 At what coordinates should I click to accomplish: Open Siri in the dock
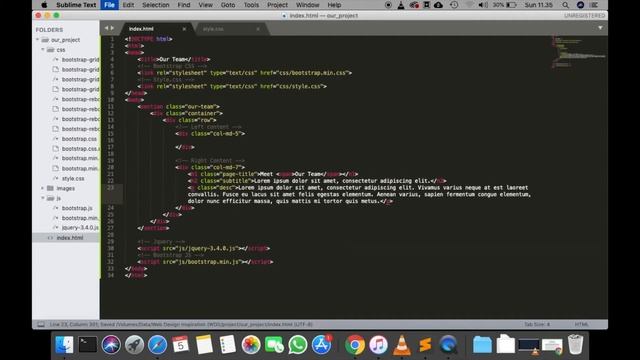tap(111, 345)
